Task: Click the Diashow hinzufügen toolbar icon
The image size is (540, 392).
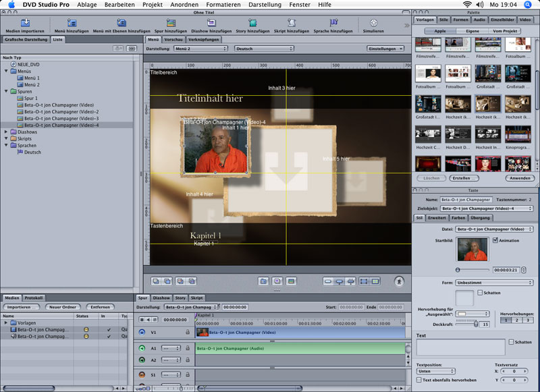Action: pyautogui.click(x=211, y=23)
